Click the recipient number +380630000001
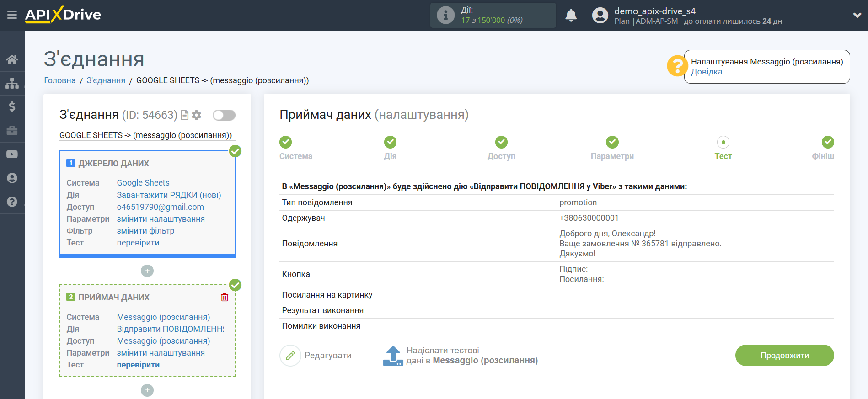The width and height of the screenshot is (868, 399). [x=589, y=218]
